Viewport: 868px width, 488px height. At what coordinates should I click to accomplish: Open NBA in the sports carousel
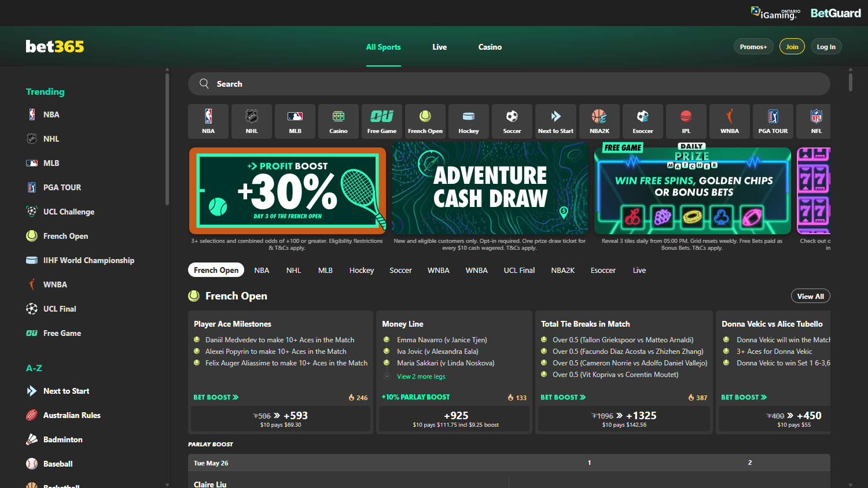coord(208,121)
